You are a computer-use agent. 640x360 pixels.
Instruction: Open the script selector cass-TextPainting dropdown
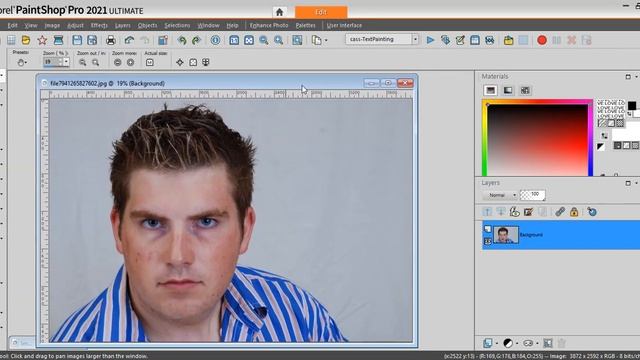point(415,39)
